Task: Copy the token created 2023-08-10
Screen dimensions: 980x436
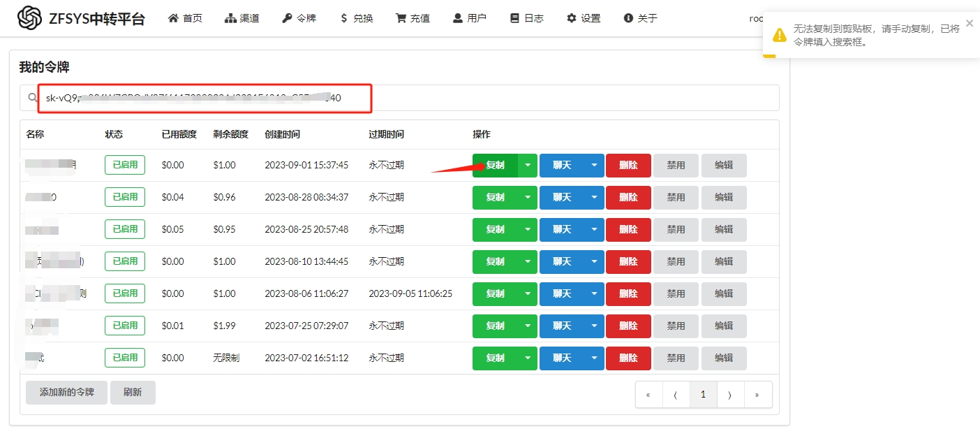Action: point(495,262)
